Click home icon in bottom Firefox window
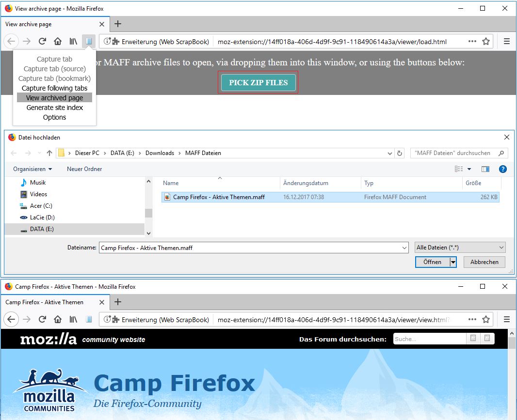 click(x=58, y=319)
